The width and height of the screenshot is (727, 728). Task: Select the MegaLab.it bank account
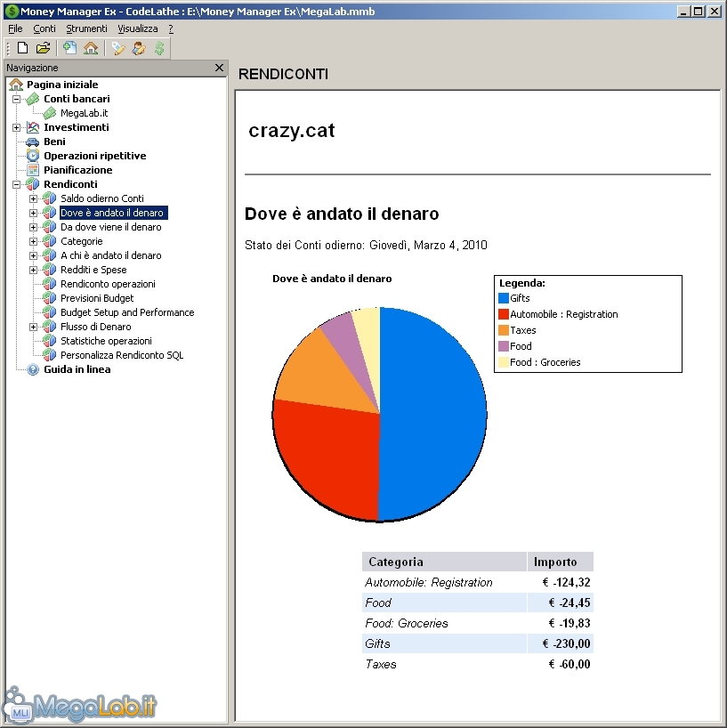(84, 113)
